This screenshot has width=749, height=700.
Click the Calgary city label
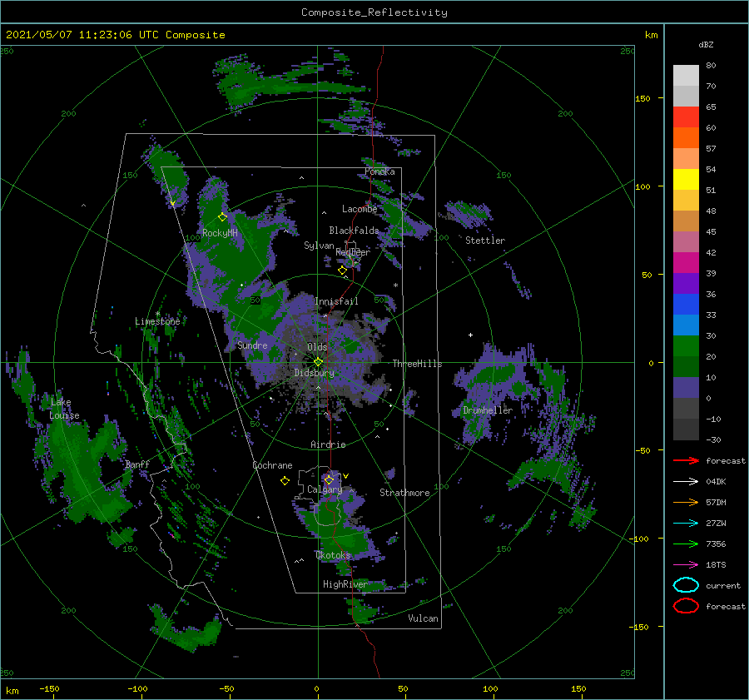[325, 489]
